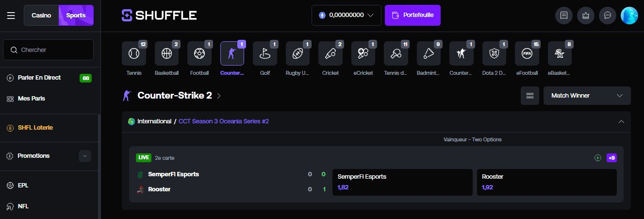
Task: Click the Portefeuille button
Action: (x=413, y=15)
